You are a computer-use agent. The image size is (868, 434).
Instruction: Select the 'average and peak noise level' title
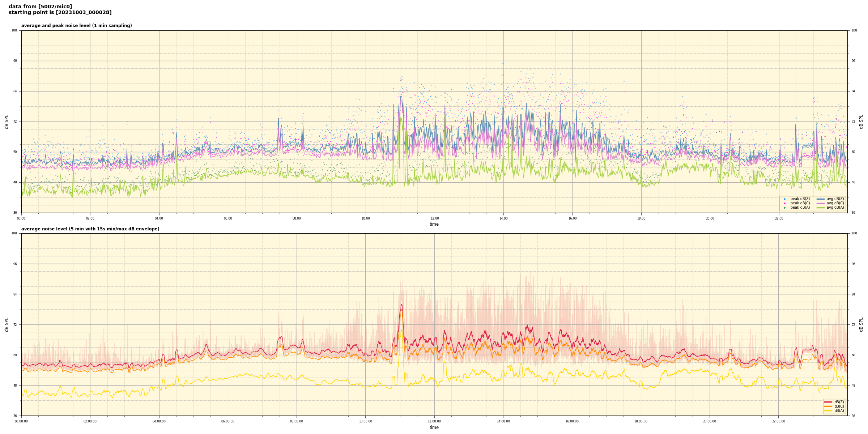coord(76,26)
